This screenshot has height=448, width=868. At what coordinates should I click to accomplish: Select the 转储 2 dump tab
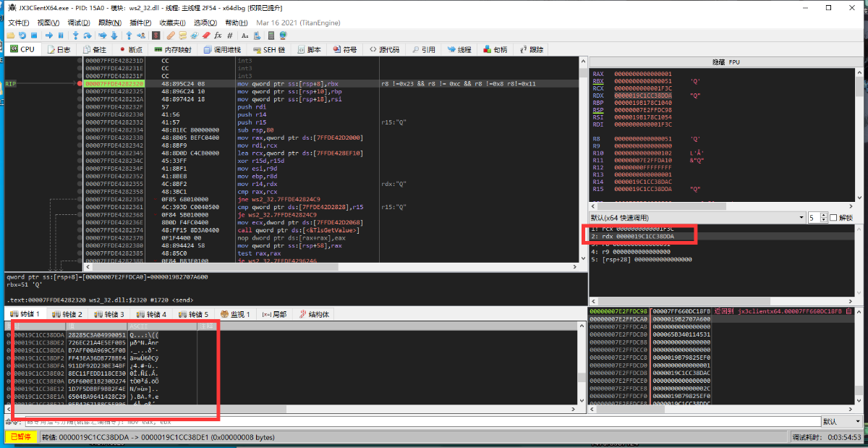pos(66,314)
